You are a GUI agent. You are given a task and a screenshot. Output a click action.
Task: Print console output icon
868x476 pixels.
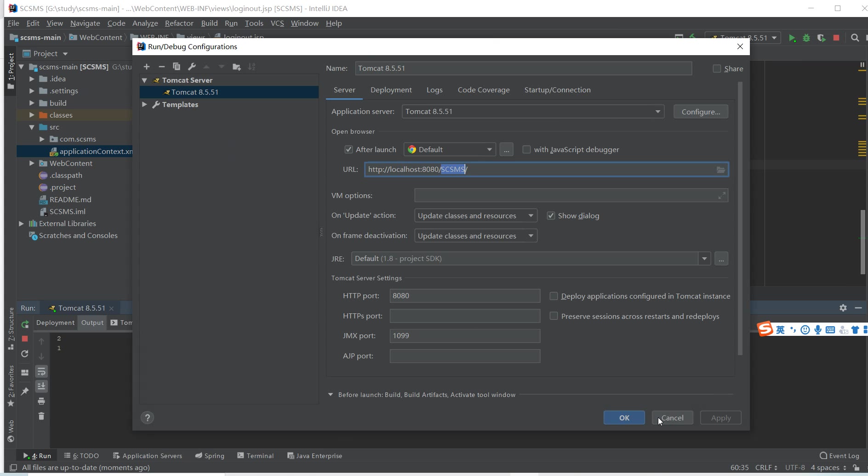coord(41,401)
